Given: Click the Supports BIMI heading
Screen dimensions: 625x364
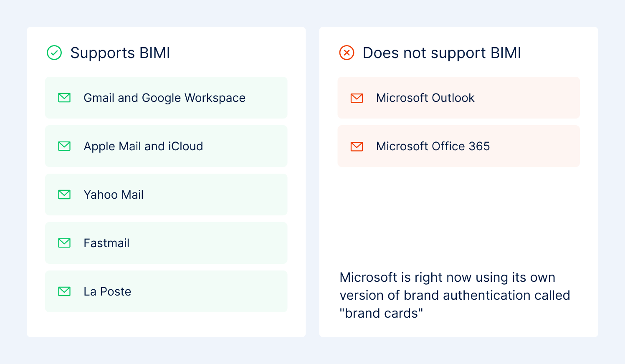Looking at the screenshot, I should tap(120, 53).
